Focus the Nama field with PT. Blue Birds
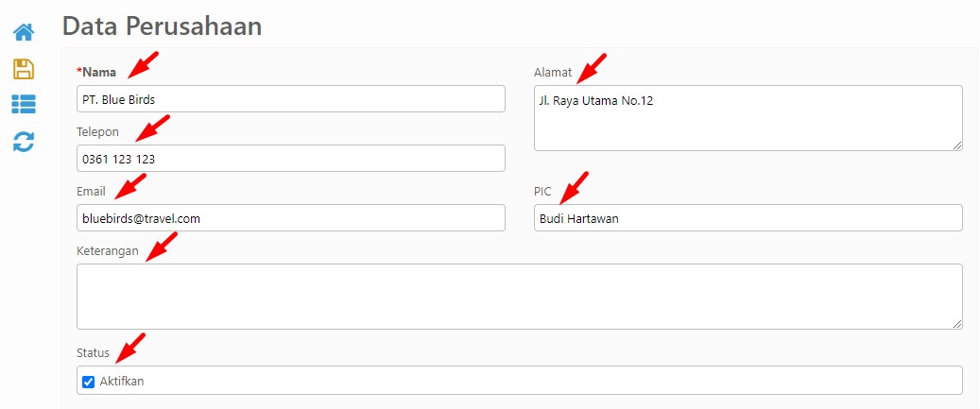The height and width of the screenshot is (409, 980). pyautogui.click(x=291, y=98)
